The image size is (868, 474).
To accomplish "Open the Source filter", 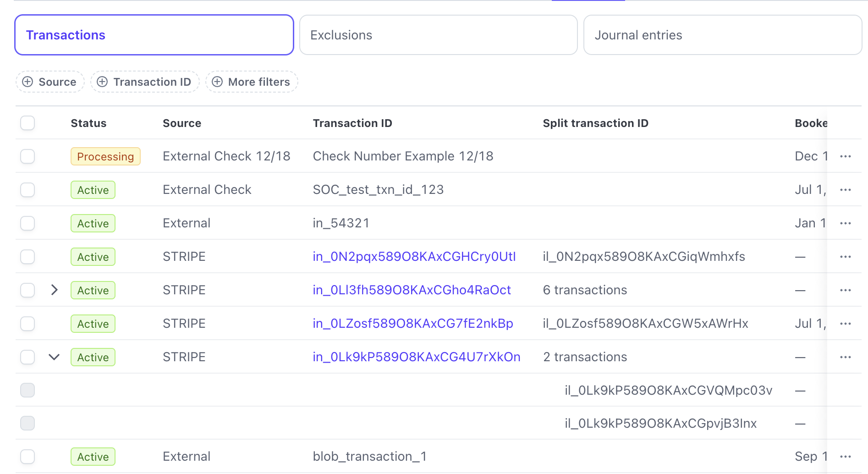I will 50,82.
